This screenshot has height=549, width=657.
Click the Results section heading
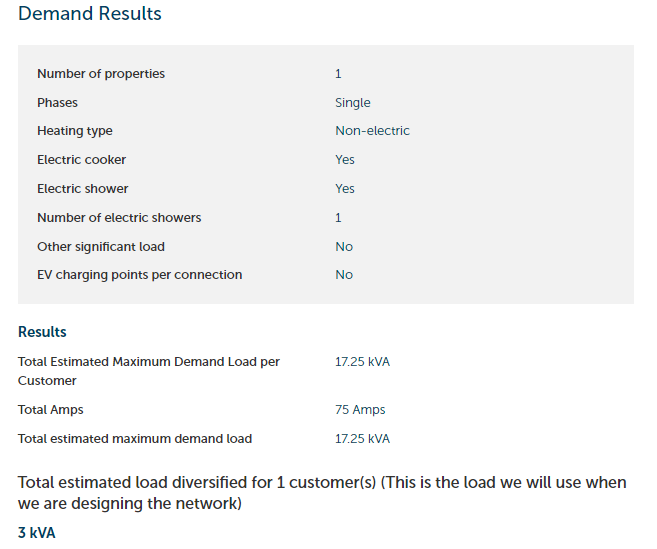tap(42, 332)
